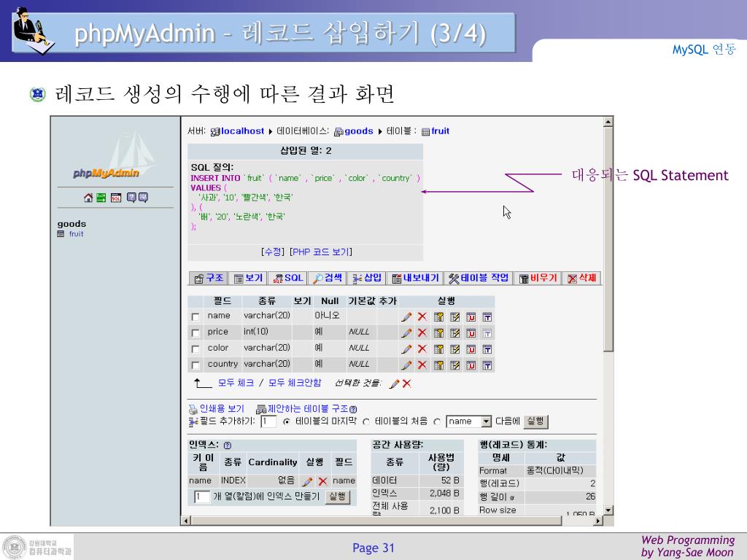Open the SQL documentation help icon in sidebar

143,198
